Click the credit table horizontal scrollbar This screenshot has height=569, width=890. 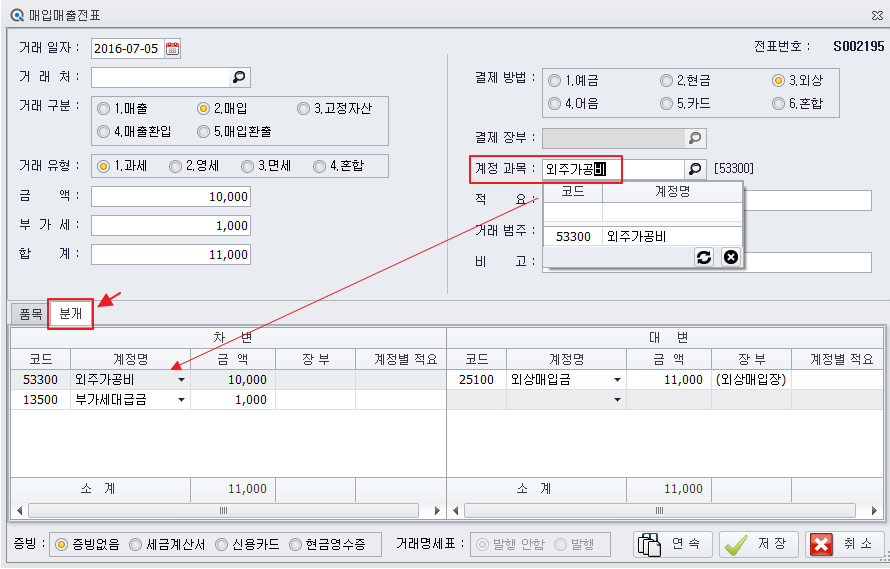[x=659, y=511]
